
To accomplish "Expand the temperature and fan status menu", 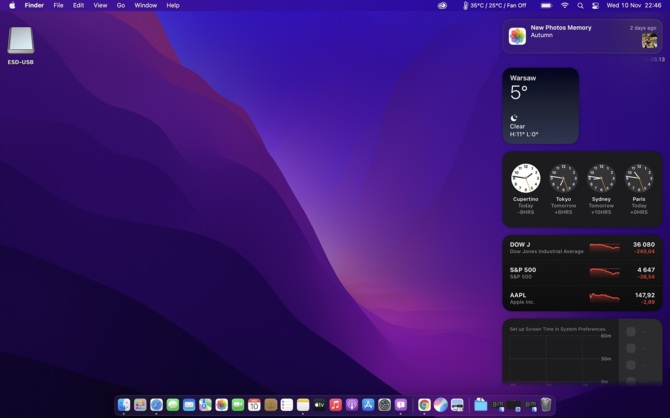I will tap(494, 5).
